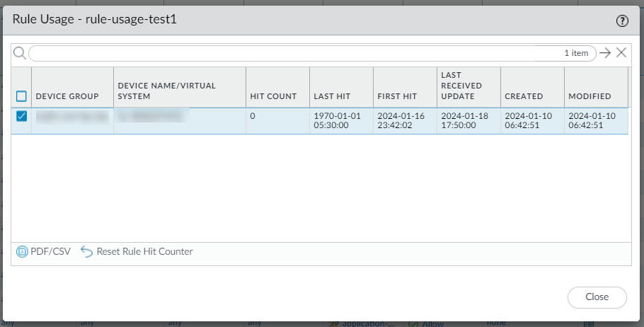The width and height of the screenshot is (644, 327).
Task: Click the Reset Rule Hit Counter undo icon
Action: point(86,251)
